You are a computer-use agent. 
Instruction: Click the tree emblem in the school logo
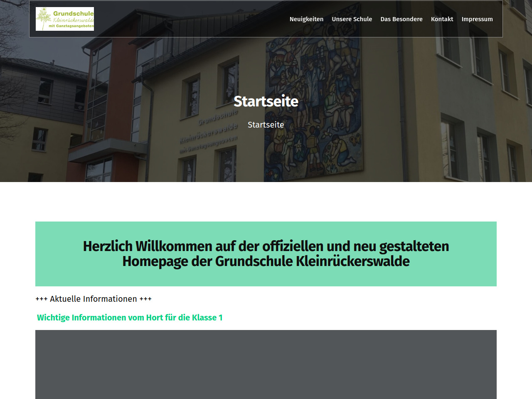(43, 18)
